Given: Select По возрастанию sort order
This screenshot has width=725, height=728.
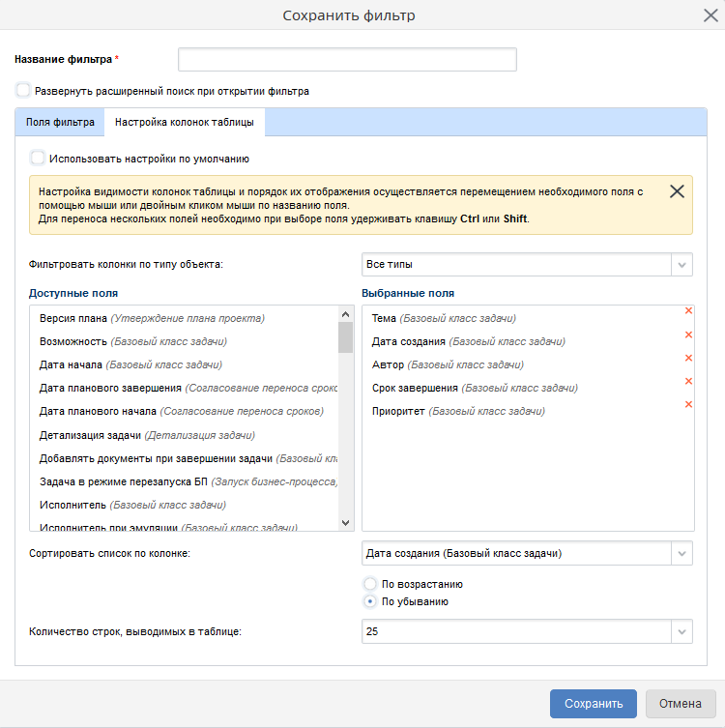Looking at the screenshot, I should (x=370, y=584).
